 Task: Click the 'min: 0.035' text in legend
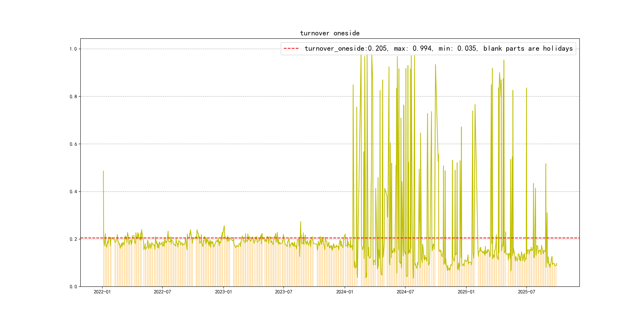[458, 48]
